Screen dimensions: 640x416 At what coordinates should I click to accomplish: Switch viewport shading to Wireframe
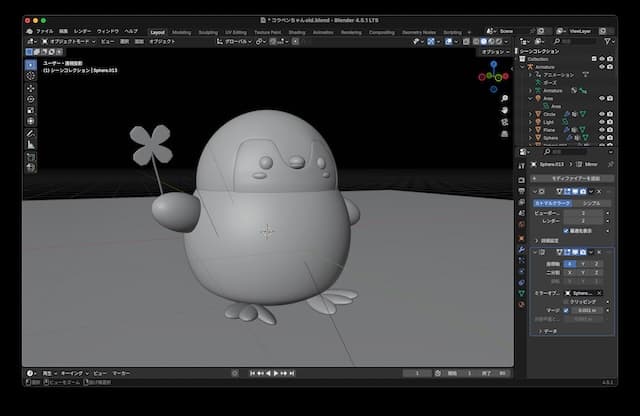pyautogui.click(x=476, y=42)
